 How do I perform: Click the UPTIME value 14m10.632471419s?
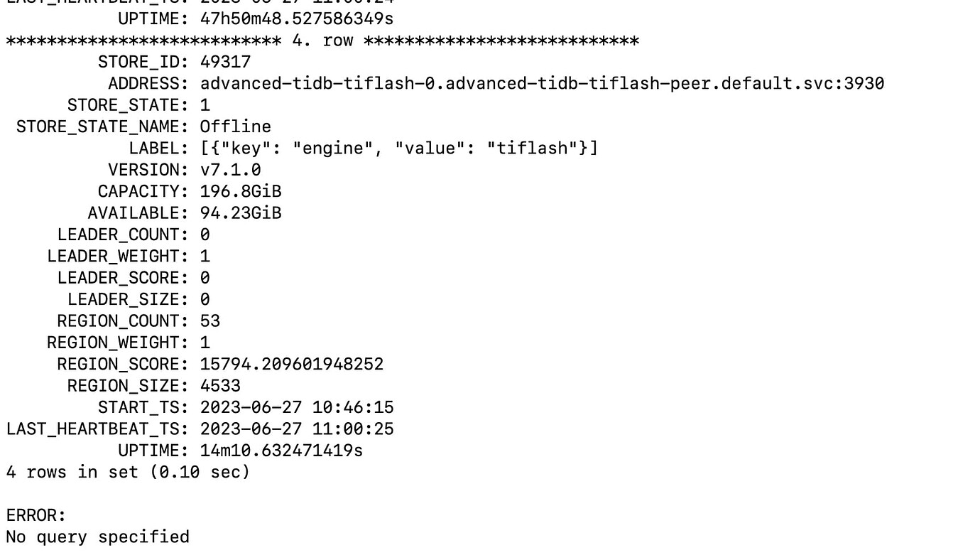click(x=281, y=450)
